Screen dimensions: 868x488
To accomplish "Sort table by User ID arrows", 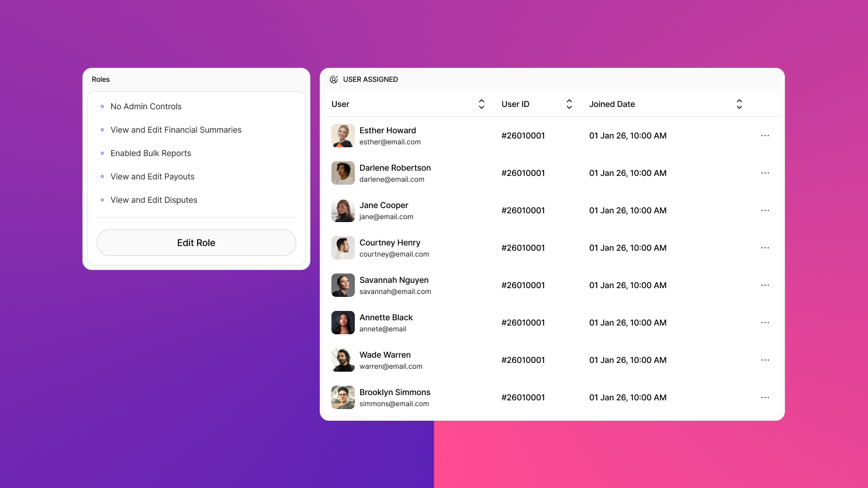I will tap(569, 104).
